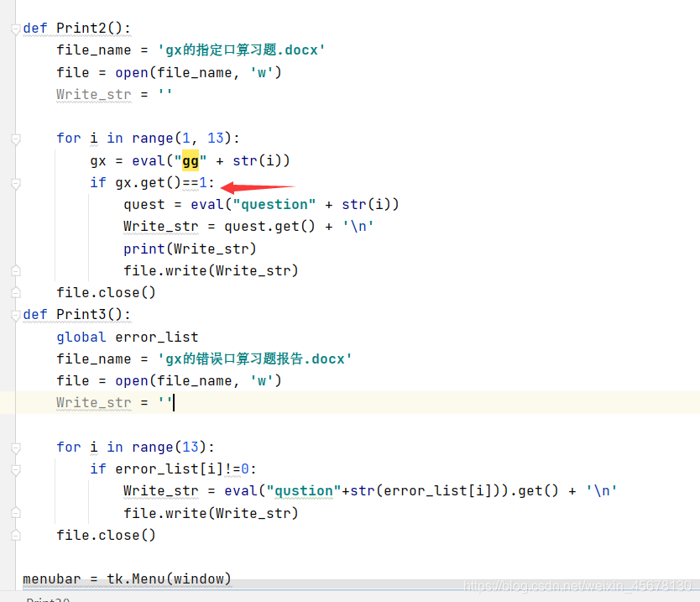The height and width of the screenshot is (602, 700).
Task: Click fold end marker beside file.write in Print2
Action: click(x=16, y=271)
